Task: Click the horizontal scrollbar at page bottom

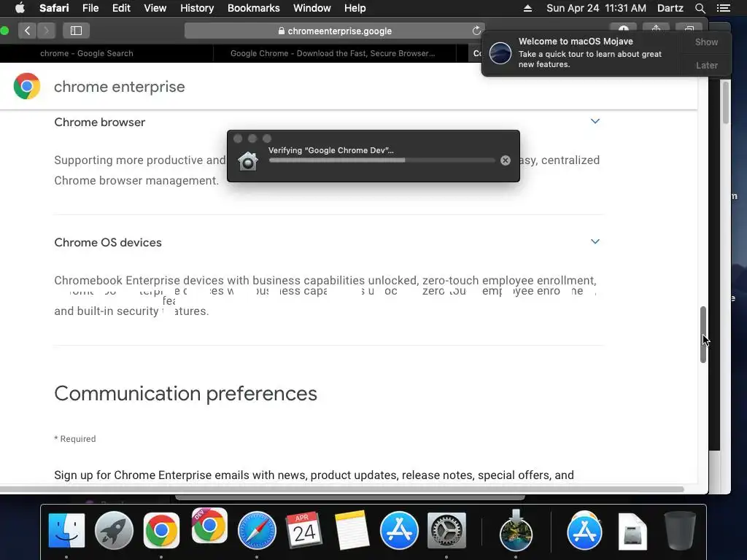Action: coord(342,489)
